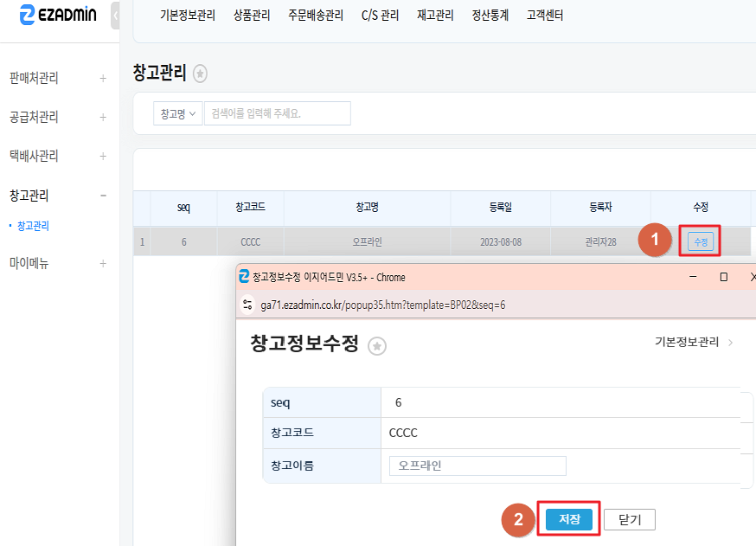Screen dimensions: 756x546
Task: Click the 저장 button in the popup
Action: 569,519
